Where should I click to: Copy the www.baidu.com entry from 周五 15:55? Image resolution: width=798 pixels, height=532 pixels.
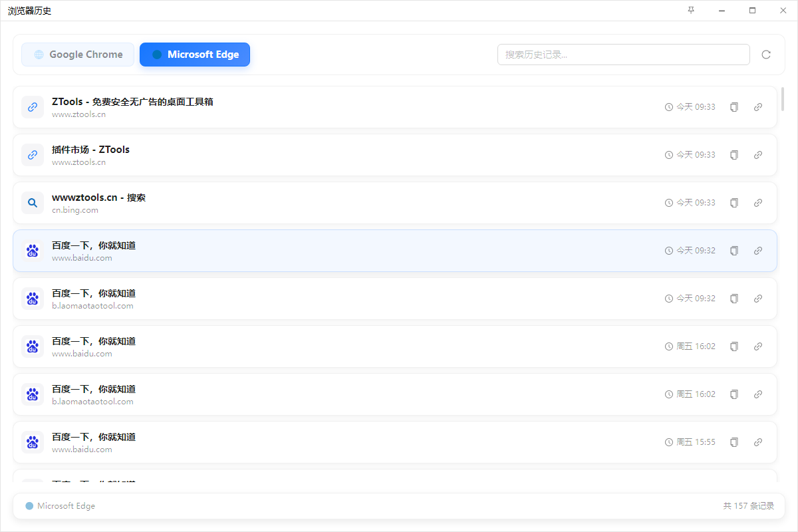point(734,442)
